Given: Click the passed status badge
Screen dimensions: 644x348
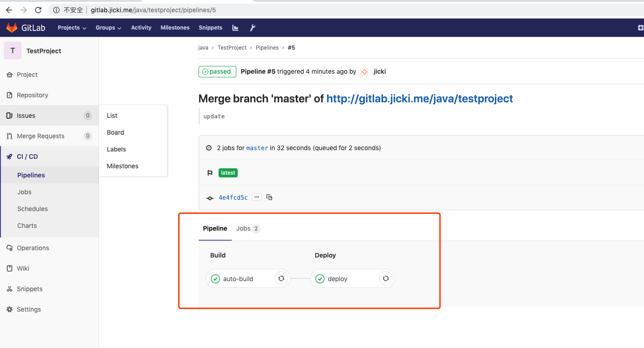Looking at the screenshot, I should [217, 71].
